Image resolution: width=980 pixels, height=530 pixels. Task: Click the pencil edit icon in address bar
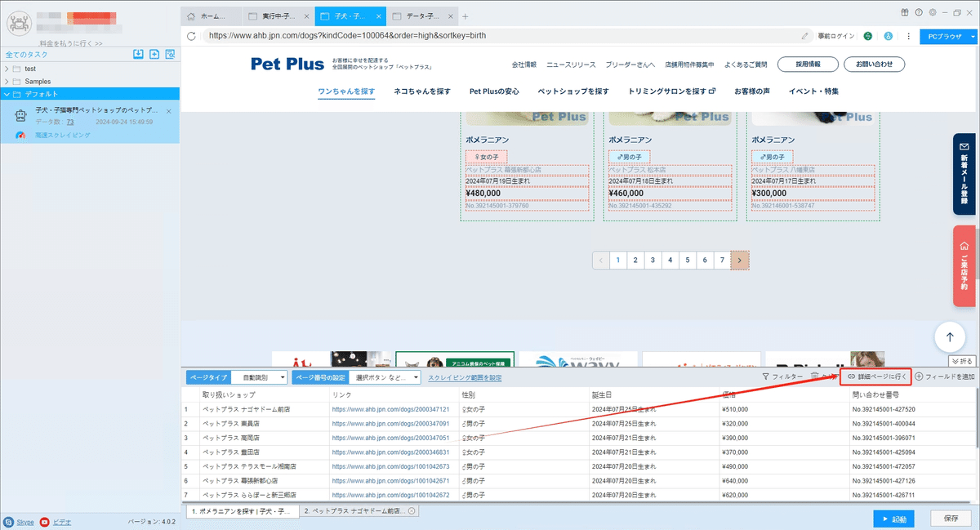click(805, 36)
